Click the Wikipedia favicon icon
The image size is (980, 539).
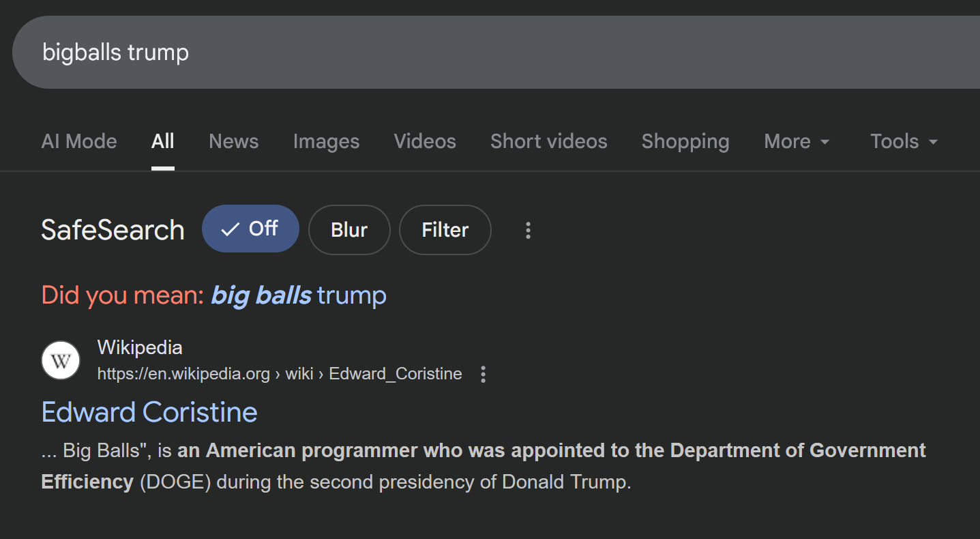point(61,360)
